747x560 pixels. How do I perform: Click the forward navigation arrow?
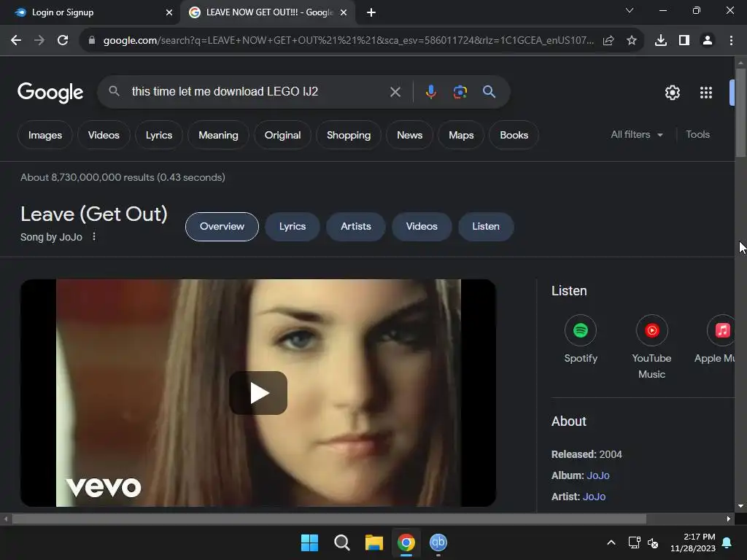pos(39,41)
